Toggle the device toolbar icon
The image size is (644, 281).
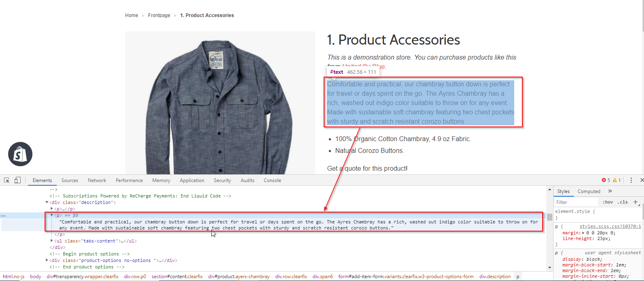17,180
